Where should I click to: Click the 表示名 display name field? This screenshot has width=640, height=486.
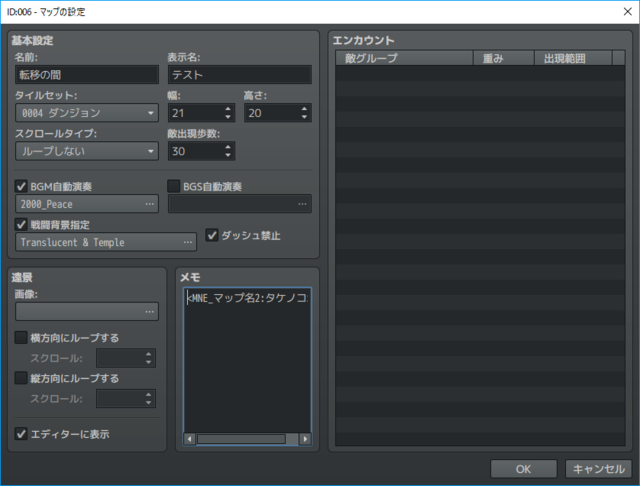click(x=240, y=75)
